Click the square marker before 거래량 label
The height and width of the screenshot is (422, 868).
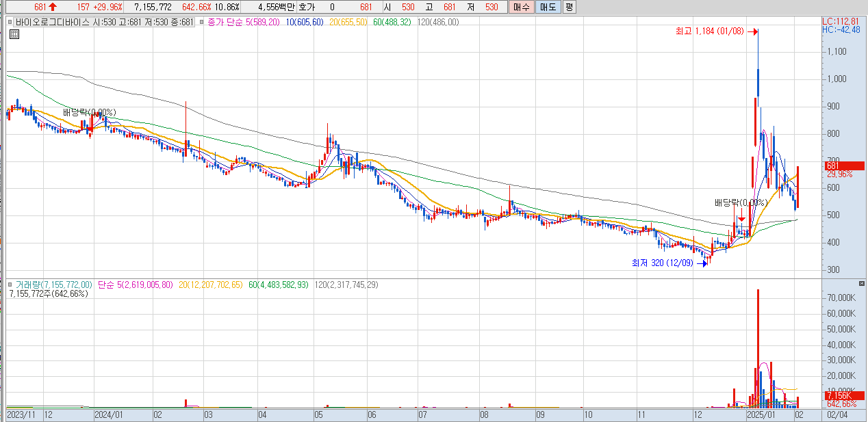coord(10,284)
